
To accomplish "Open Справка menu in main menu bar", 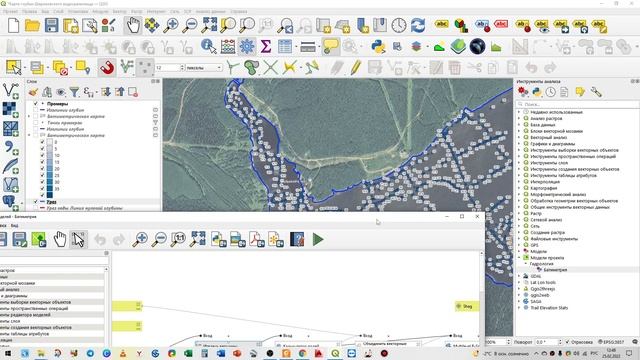I will point(239,11).
